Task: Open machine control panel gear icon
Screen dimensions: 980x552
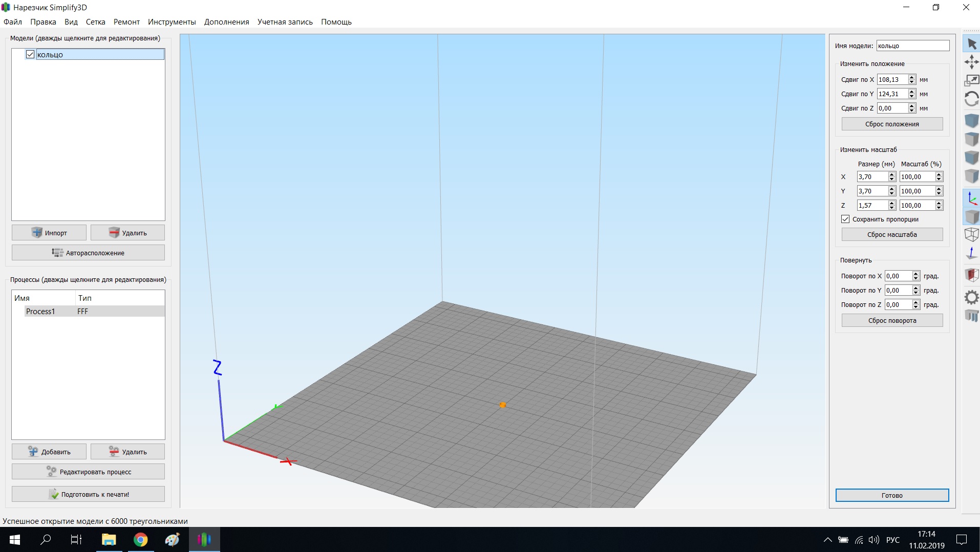Action: (x=971, y=298)
